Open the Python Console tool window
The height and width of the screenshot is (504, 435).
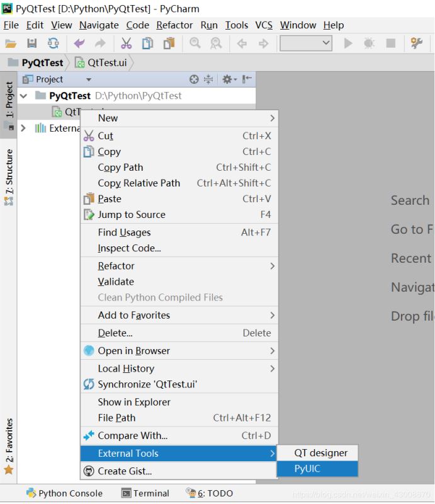[64, 493]
